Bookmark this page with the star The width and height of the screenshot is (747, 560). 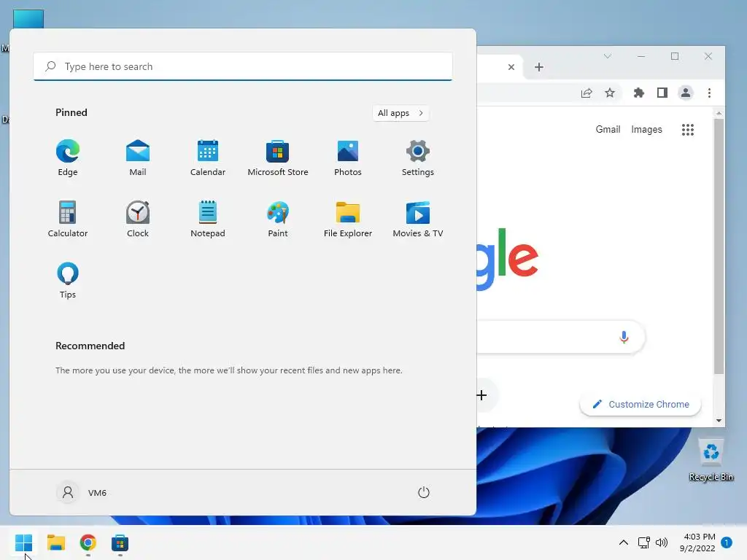[x=610, y=93]
